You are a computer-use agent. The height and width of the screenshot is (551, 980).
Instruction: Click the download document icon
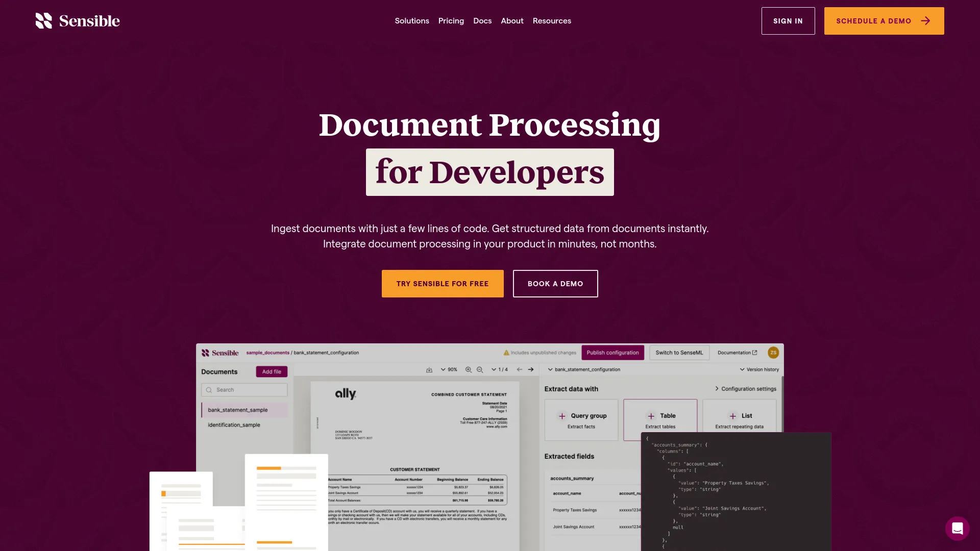pos(429,369)
